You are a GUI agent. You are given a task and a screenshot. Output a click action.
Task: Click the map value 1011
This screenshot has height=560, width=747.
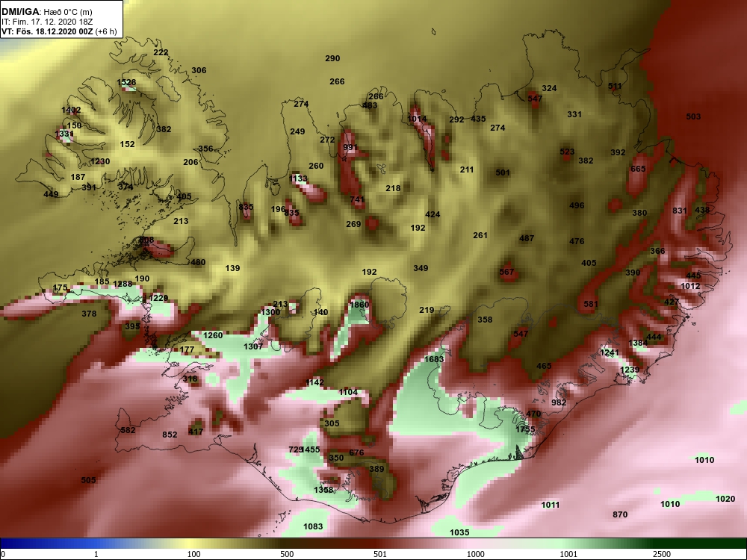[551, 505]
